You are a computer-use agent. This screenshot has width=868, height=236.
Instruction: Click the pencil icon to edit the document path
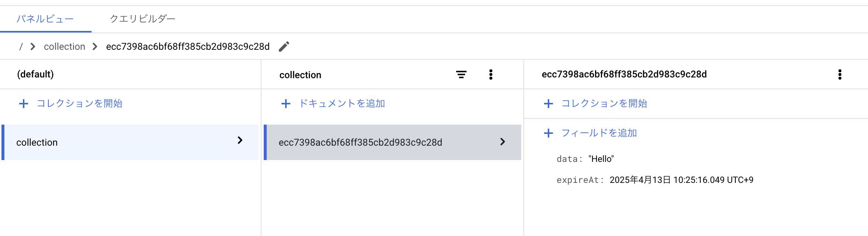click(x=283, y=46)
